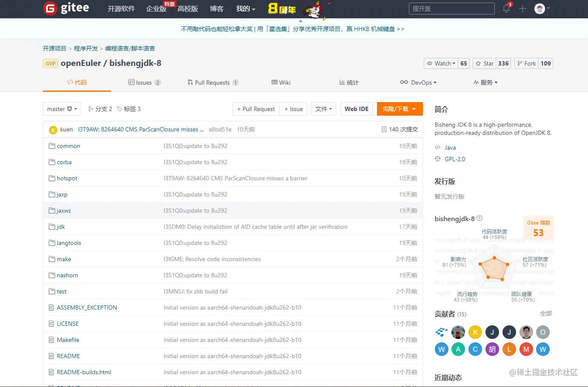Open the a8bd51e commit hash
This screenshot has width=588, height=387.
[220, 129]
